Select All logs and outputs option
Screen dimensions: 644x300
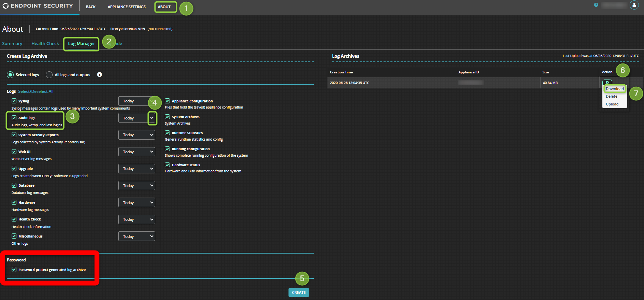(49, 75)
